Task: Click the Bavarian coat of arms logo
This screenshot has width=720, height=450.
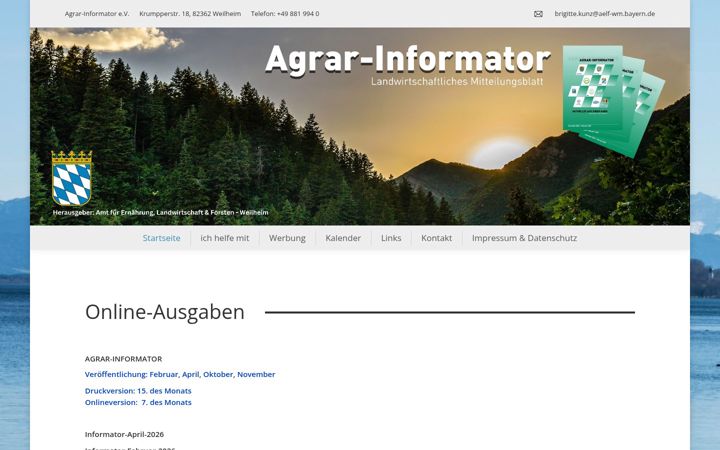Action: [x=72, y=178]
